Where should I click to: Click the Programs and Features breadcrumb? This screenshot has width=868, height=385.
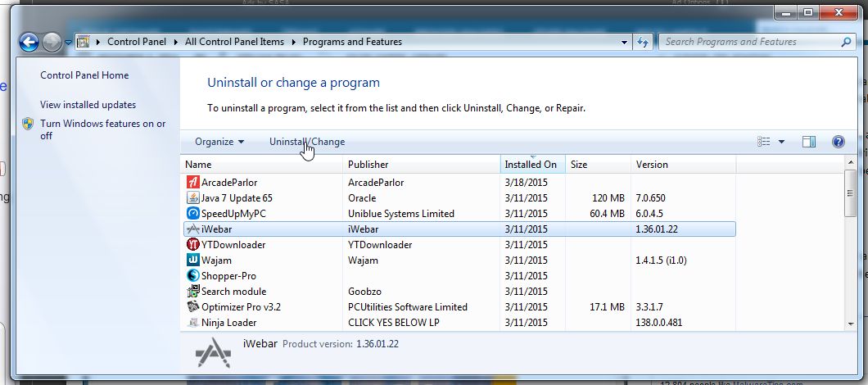(x=352, y=42)
